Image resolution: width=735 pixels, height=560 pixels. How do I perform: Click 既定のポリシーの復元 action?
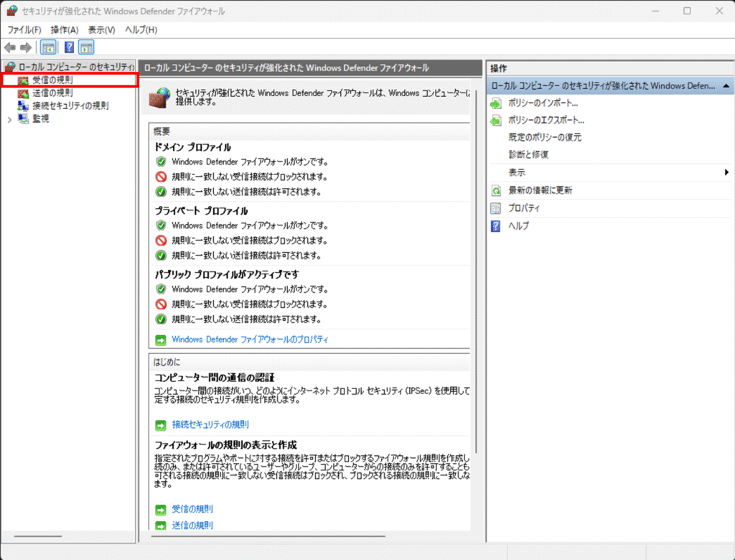tap(546, 137)
